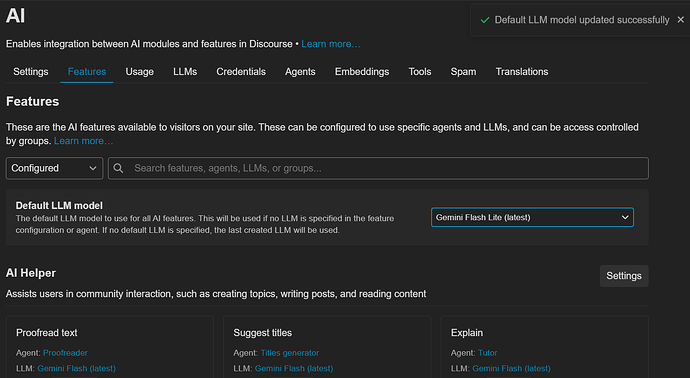Image resolution: width=690 pixels, height=378 pixels.
Task: Click the AI Helper section heading
Action: 31,273
